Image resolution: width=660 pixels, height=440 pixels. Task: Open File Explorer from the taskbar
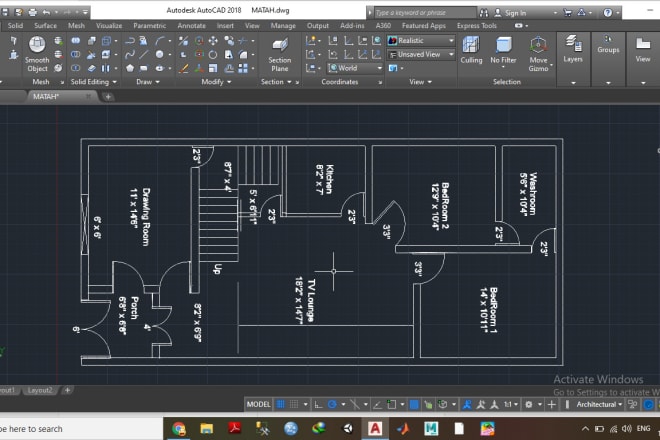click(207, 429)
